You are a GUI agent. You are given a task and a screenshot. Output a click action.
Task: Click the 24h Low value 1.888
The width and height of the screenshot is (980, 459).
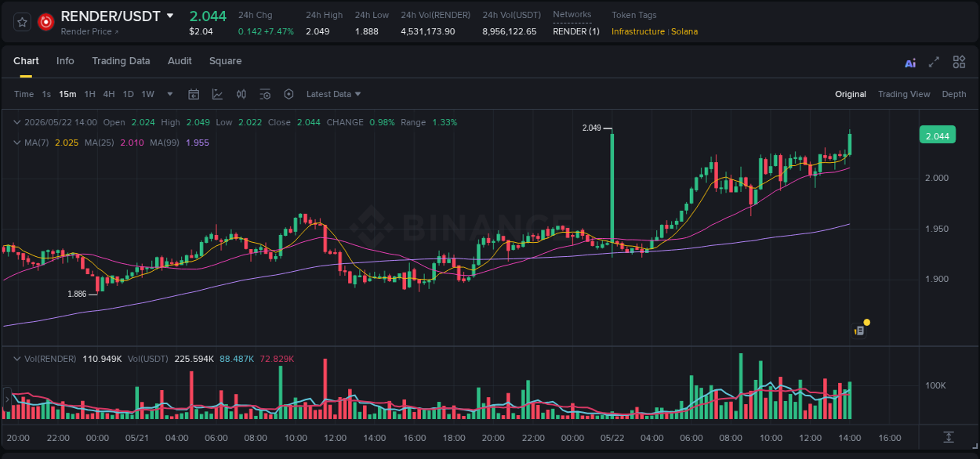tap(366, 31)
